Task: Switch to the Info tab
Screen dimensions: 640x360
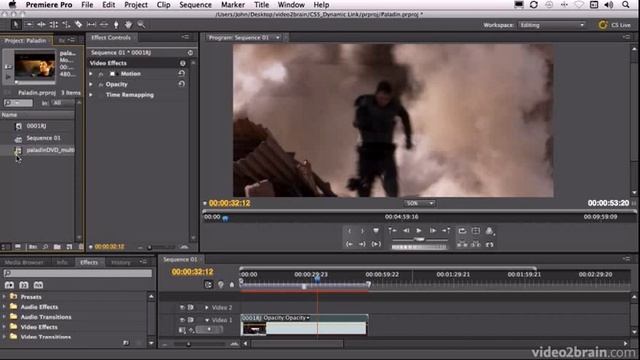Action: click(62, 262)
